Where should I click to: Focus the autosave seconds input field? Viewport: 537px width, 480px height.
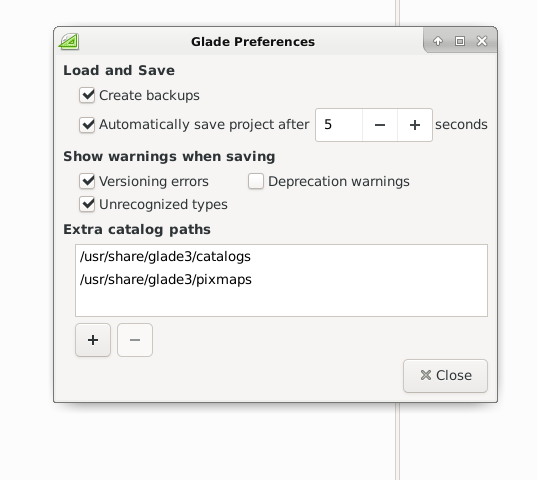click(x=339, y=125)
